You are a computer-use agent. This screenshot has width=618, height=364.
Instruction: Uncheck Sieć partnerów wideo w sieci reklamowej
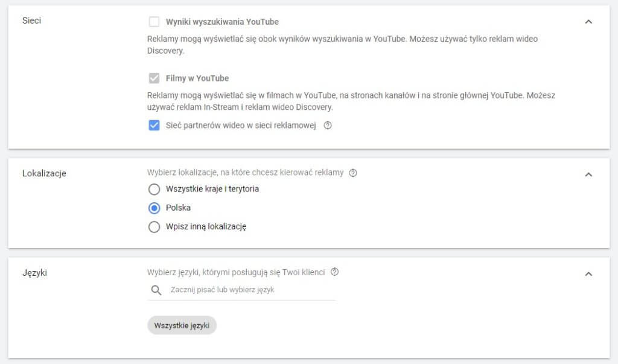click(154, 126)
